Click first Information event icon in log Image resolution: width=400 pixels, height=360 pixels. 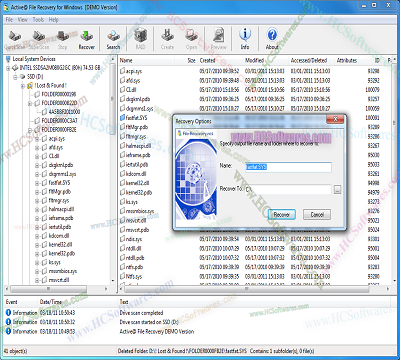tap(8, 313)
